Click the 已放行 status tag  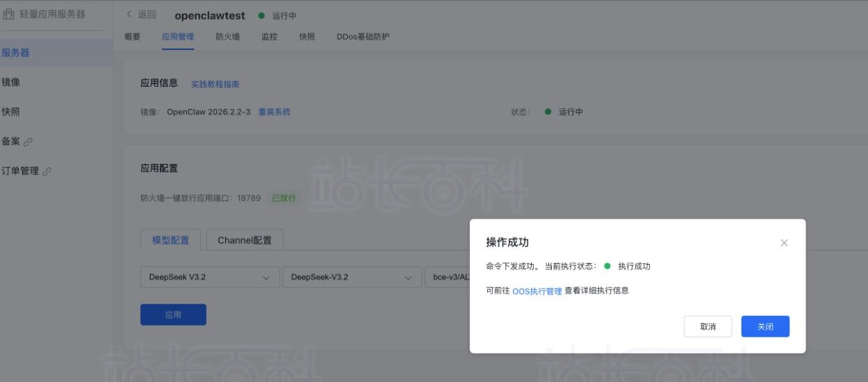(284, 198)
